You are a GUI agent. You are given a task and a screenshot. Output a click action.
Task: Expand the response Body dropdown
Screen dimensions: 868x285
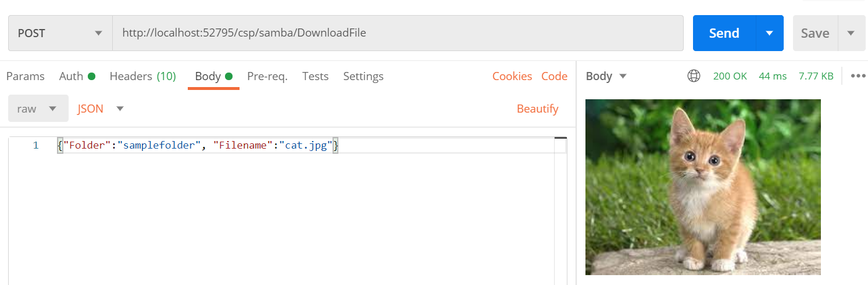[606, 76]
